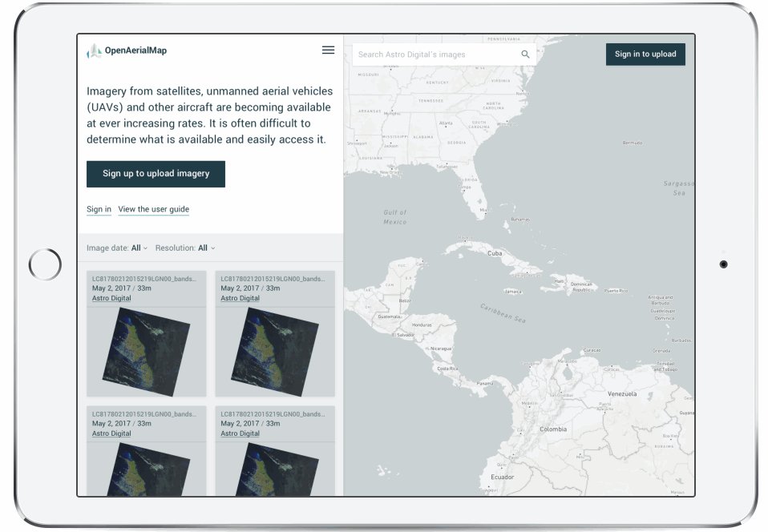Click inside the Search Astro Digital's images field
Image resolution: width=768 pixels, height=532 pixels.
(x=433, y=53)
